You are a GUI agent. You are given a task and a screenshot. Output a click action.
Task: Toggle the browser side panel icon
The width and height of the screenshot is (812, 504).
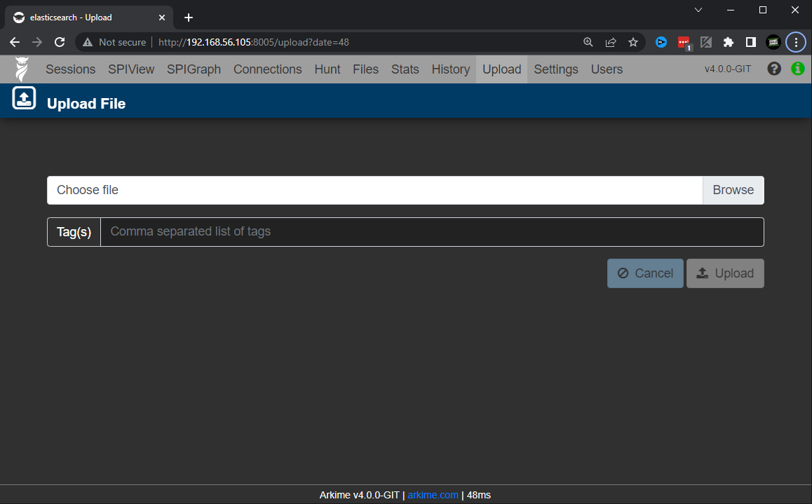click(750, 43)
